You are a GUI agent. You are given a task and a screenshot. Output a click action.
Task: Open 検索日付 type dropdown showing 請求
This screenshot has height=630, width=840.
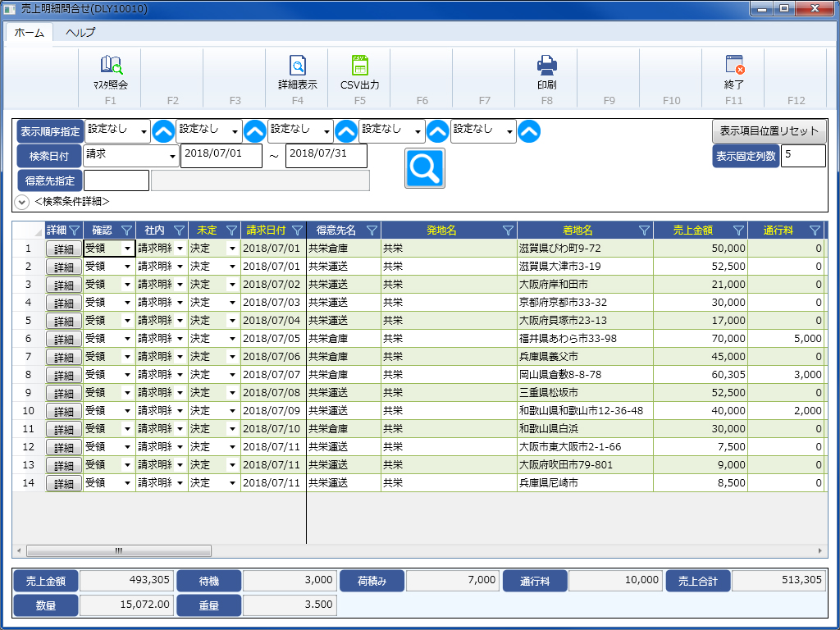tap(130, 156)
